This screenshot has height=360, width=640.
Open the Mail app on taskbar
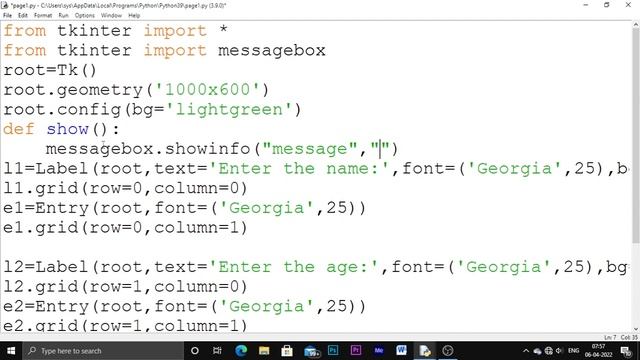311,351
